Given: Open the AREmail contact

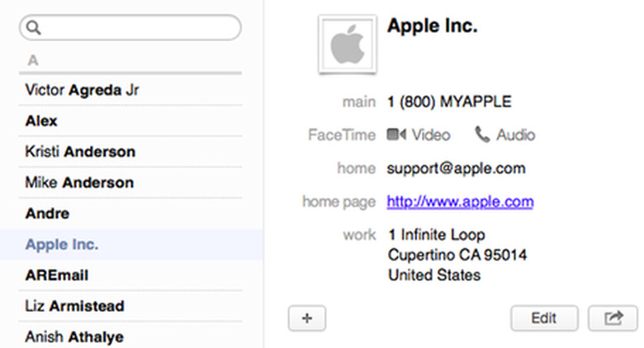Looking at the screenshot, I should (57, 275).
